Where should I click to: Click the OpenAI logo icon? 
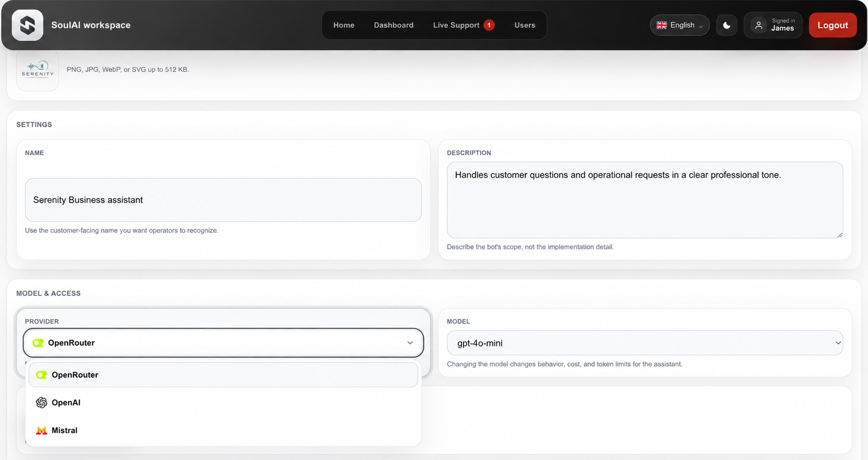click(x=41, y=403)
